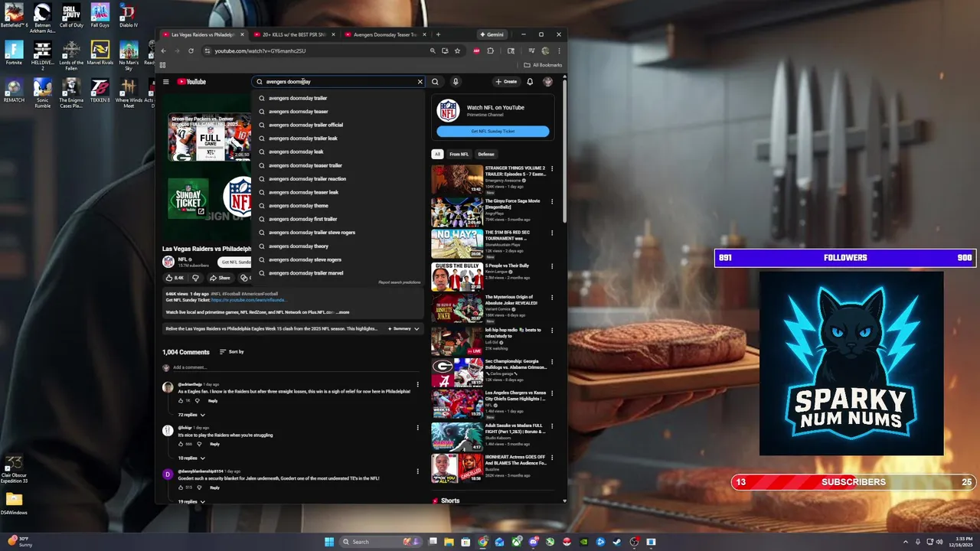
Task: Expand the 10 replies thread
Action: point(191,458)
